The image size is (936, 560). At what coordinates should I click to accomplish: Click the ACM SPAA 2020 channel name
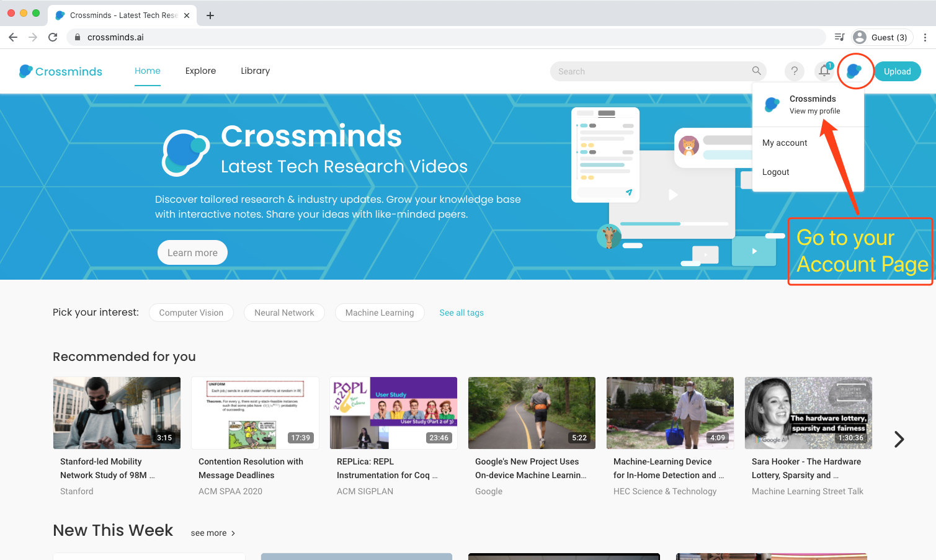click(x=230, y=491)
